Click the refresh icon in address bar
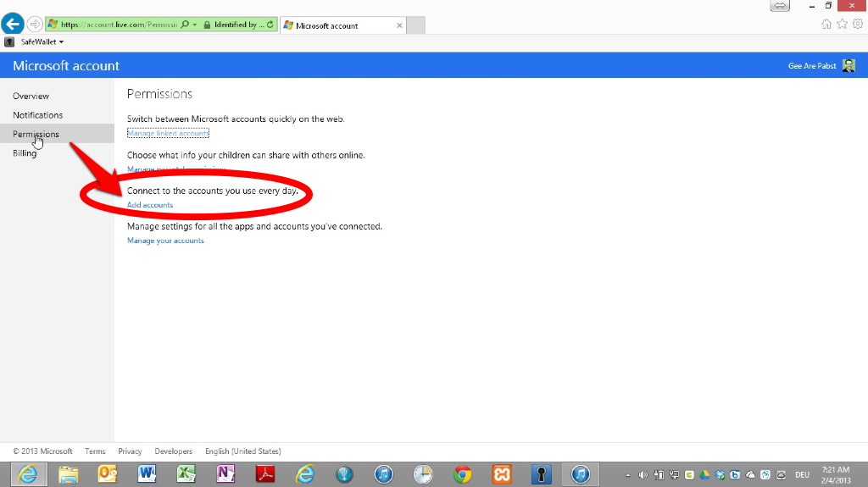 click(270, 25)
